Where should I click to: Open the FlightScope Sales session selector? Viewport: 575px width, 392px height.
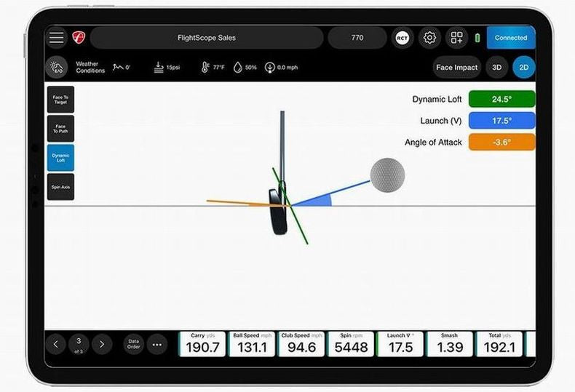207,38
